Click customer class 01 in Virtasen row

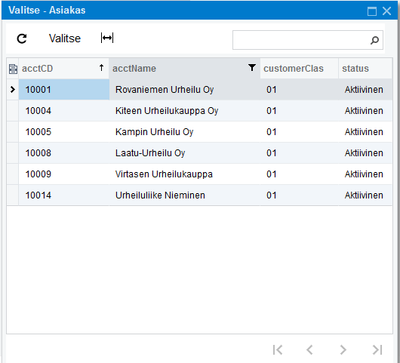point(271,174)
